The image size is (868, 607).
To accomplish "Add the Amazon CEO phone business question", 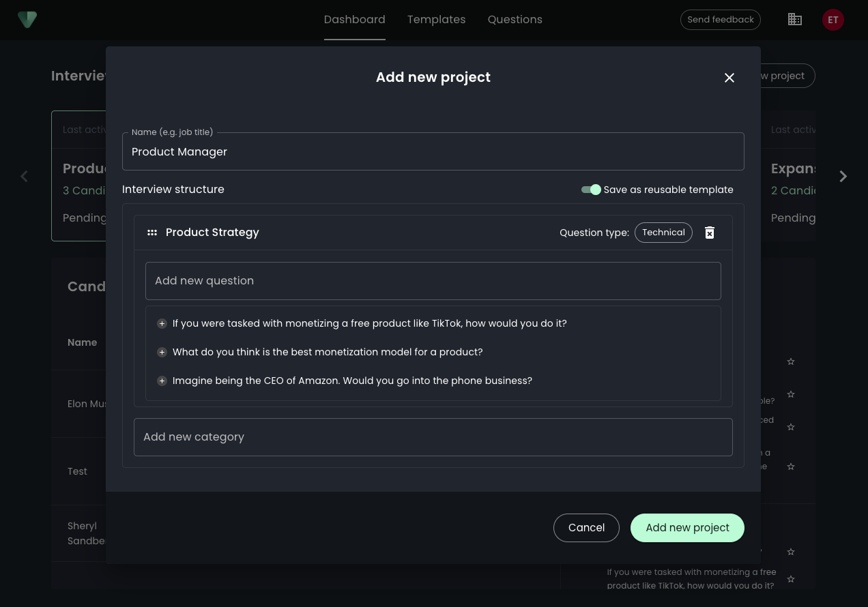I will coord(162,381).
